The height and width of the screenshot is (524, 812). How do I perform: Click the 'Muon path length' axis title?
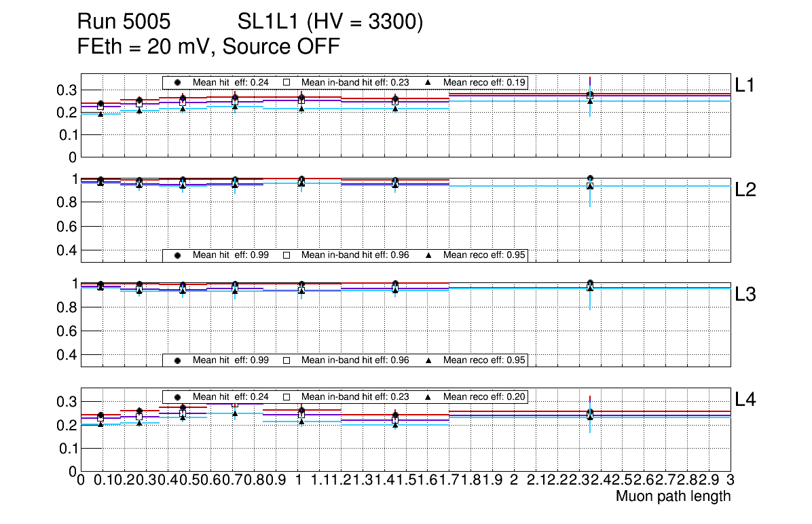click(673, 496)
